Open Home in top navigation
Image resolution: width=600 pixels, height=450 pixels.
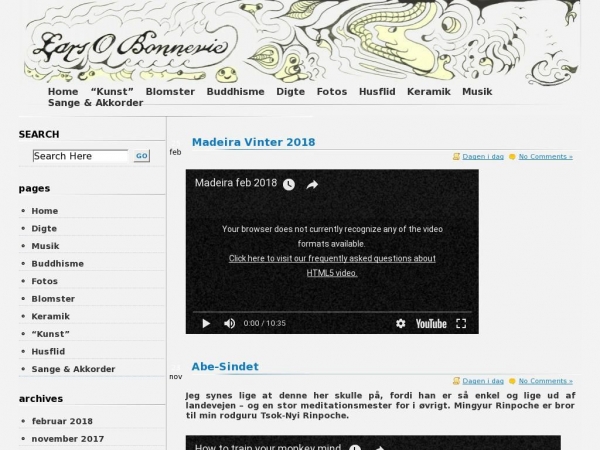click(63, 92)
